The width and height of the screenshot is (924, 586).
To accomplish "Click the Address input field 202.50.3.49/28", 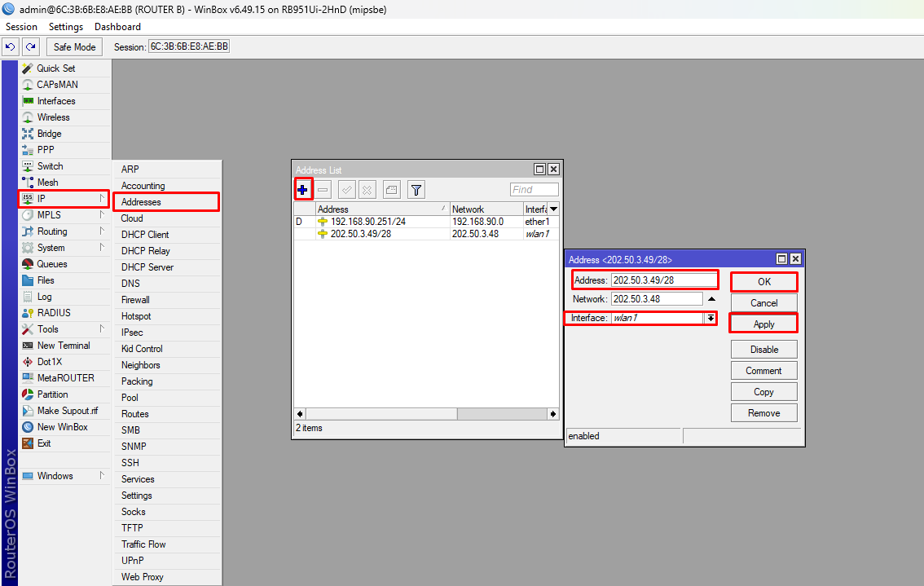I will coord(663,280).
